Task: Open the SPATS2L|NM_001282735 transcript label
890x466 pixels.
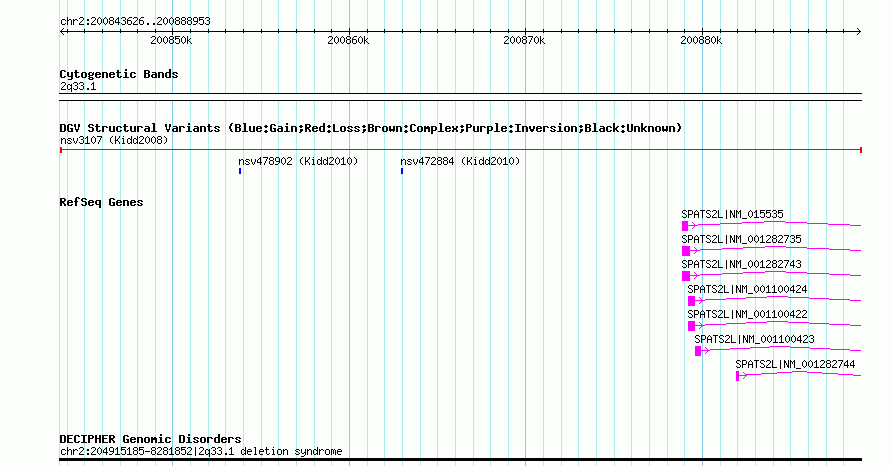Action: point(741,239)
